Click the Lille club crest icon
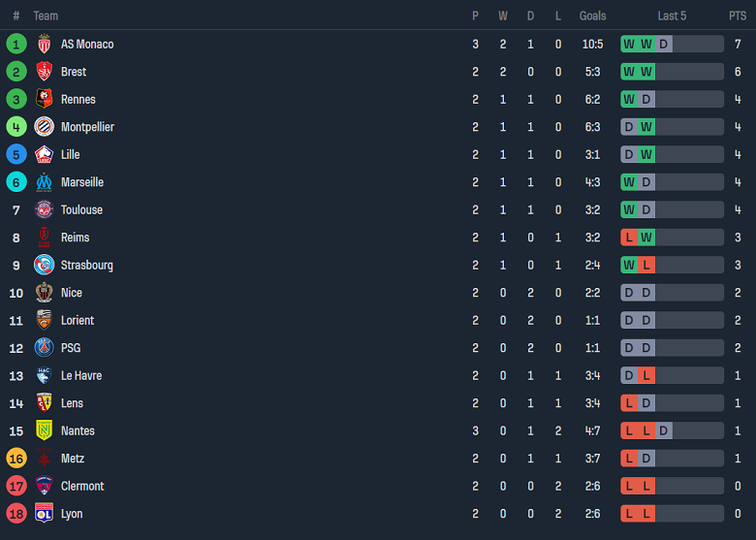The width and height of the screenshot is (756, 540). coord(44,154)
